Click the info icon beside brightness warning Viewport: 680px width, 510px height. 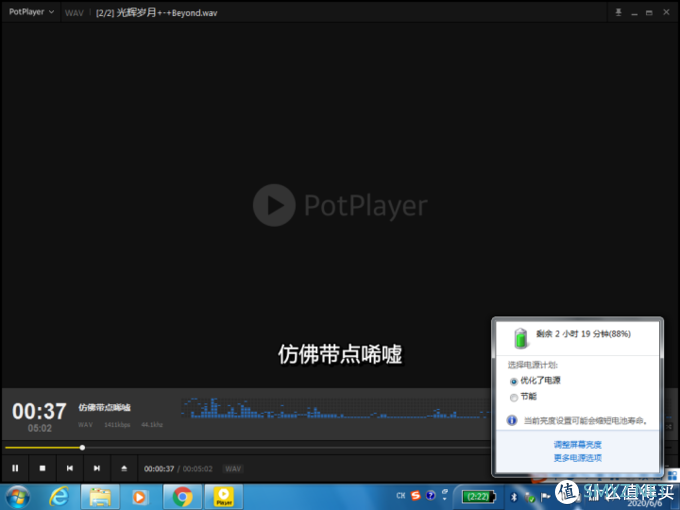(x=512, y=420)
